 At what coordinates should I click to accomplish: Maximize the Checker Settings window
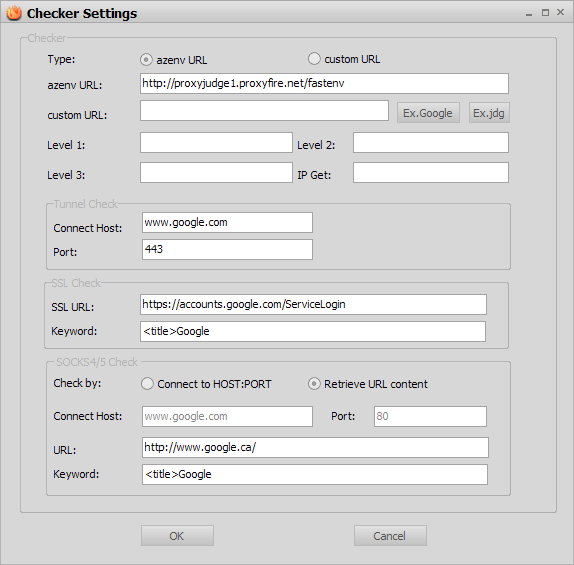point(545,13)
